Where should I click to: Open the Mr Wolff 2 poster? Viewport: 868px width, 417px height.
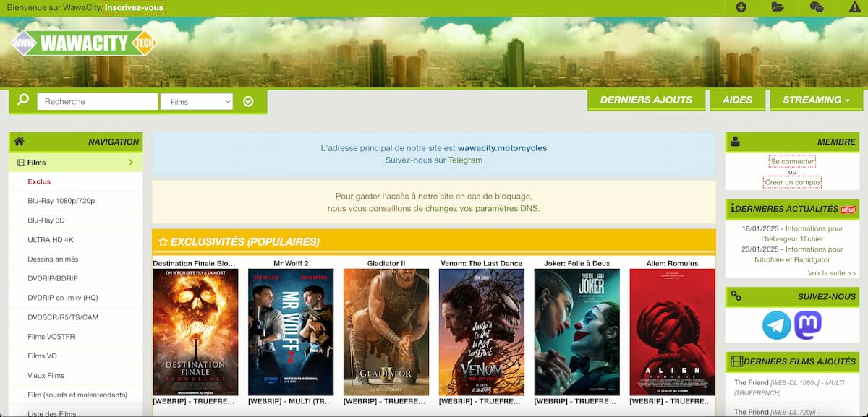[x=291, y=332]
